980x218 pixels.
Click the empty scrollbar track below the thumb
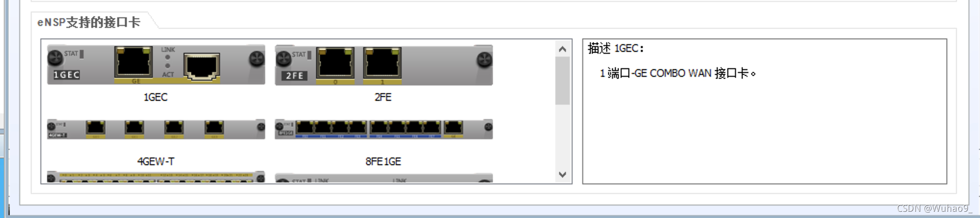(x=563, y=136)
